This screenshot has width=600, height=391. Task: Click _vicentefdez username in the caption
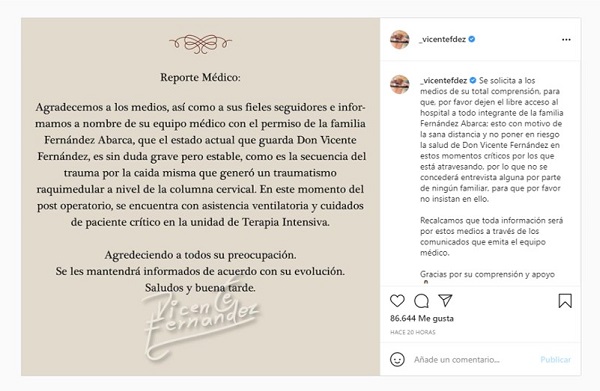443,80
